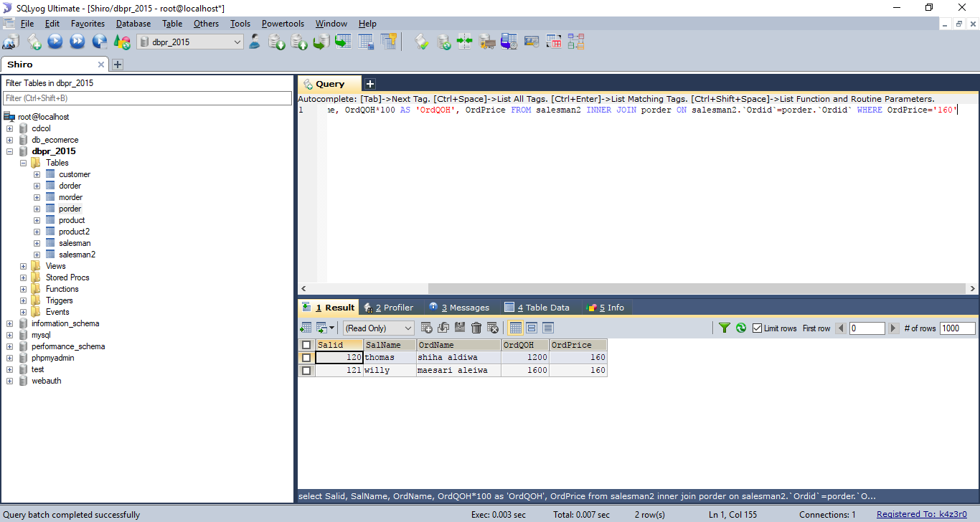This screenshot has height=522, width=980.
Task: Check the row checkbox for willy
Action: 306,371
